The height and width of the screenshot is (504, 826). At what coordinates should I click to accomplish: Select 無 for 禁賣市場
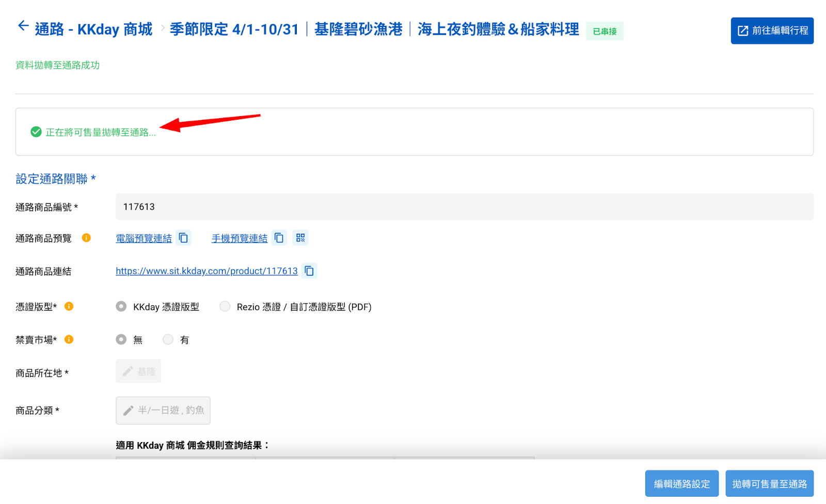tap(121, 339)
